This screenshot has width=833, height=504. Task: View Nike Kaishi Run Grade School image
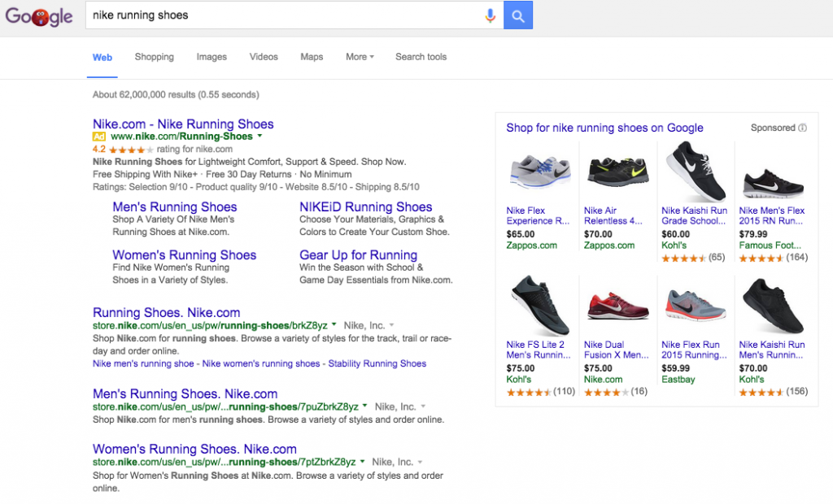[x=696, y=172]
